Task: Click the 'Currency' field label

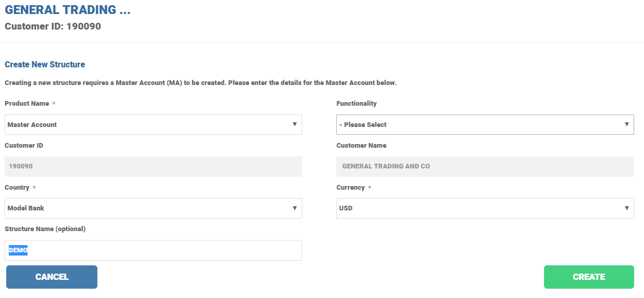Action: (x=351, y=187)
